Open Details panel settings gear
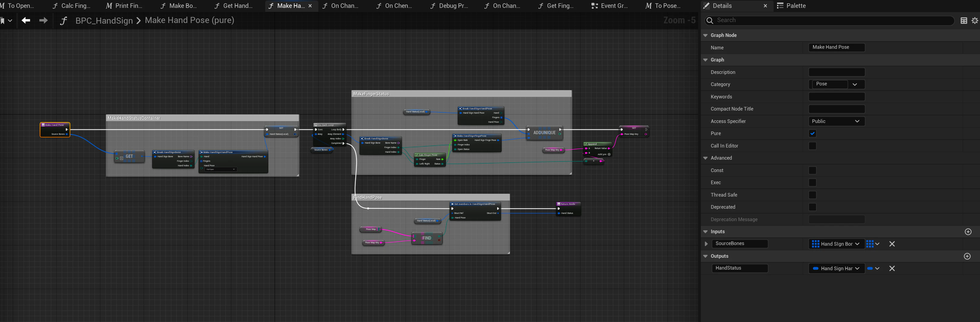Screen dimensions: 980x322 (x=975, y=21)
